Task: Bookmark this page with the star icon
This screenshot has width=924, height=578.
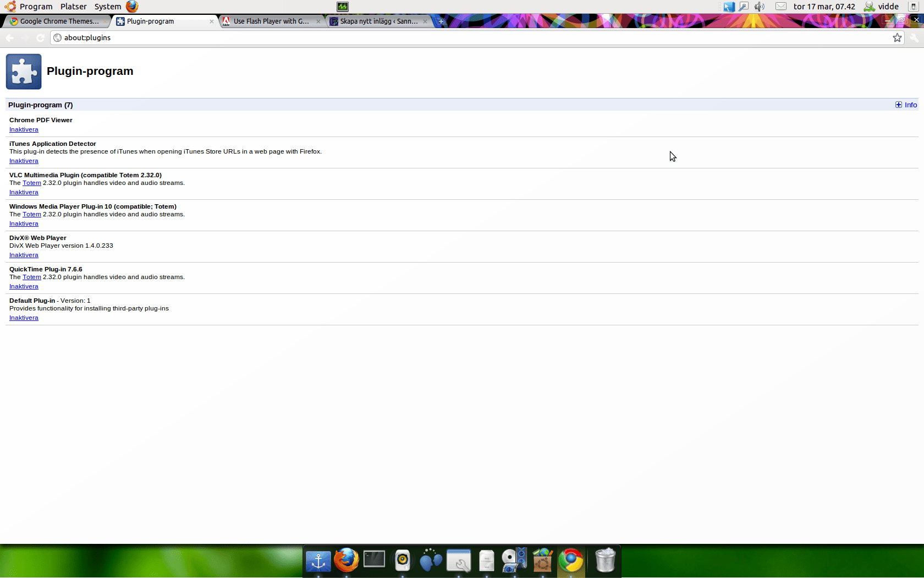Action: tap(897, 37)
